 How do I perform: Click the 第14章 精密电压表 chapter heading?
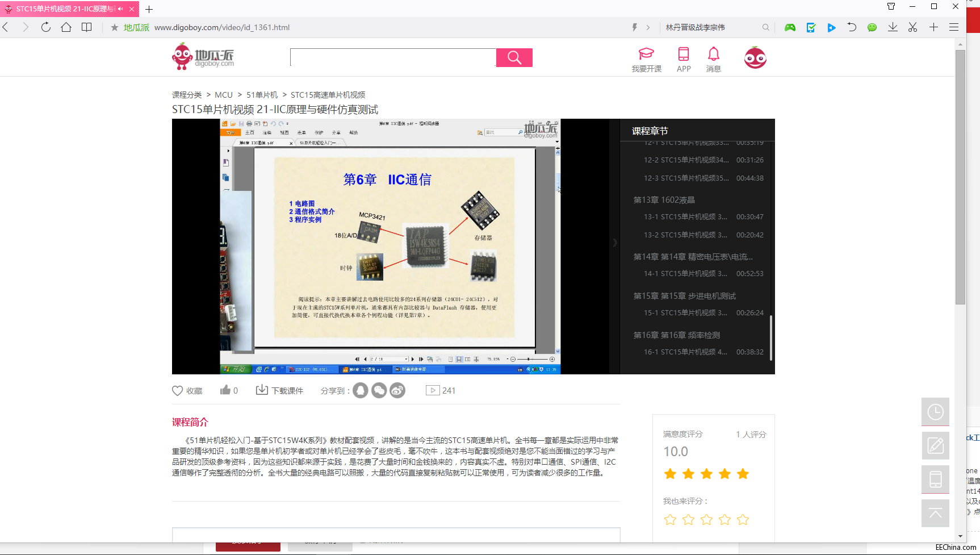[x=693, y=257]
